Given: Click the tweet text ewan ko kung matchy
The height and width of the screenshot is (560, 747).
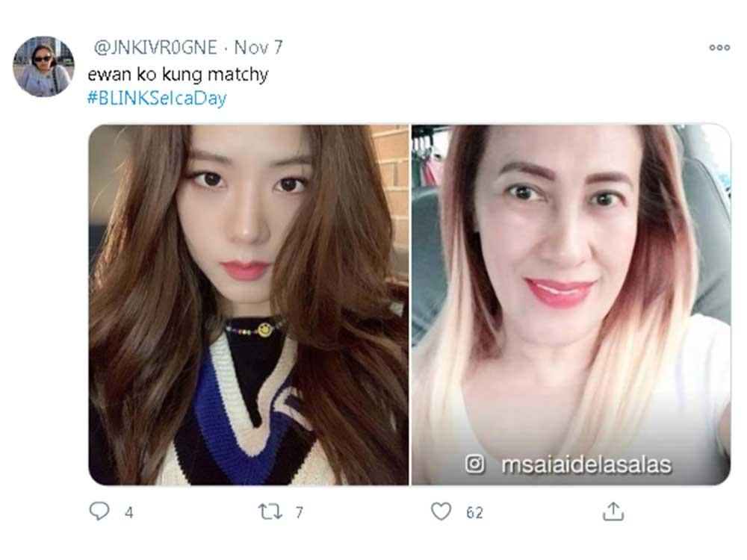Looking at the screenshot, I should click(x=179, y=74).
